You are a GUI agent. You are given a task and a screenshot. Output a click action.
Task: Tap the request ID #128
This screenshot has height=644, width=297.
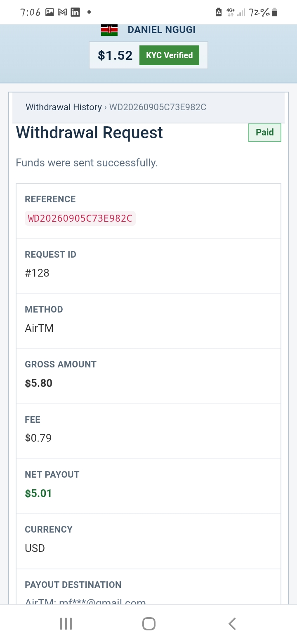pos(37,273)
